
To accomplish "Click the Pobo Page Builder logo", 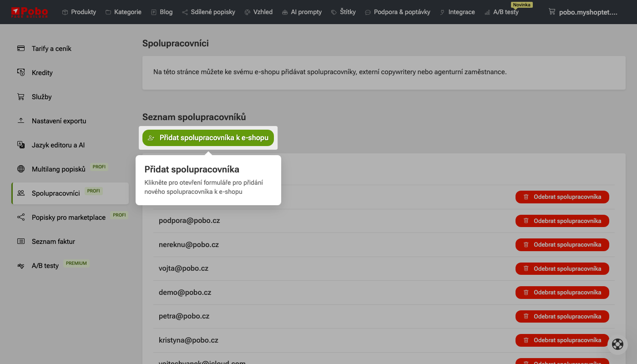I will tap(30, 12).
